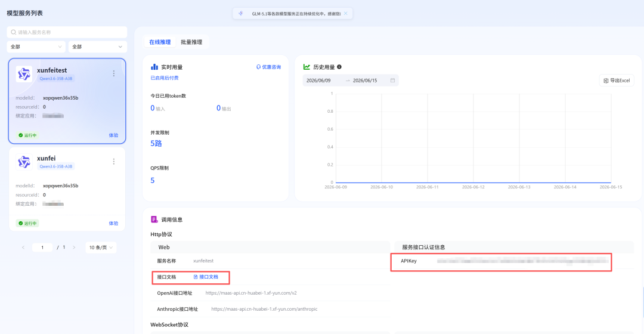Click the OpenAi接口地址 URL ending in /v2
Viewport: 644px width, 334px height.
tap(251, 293)
